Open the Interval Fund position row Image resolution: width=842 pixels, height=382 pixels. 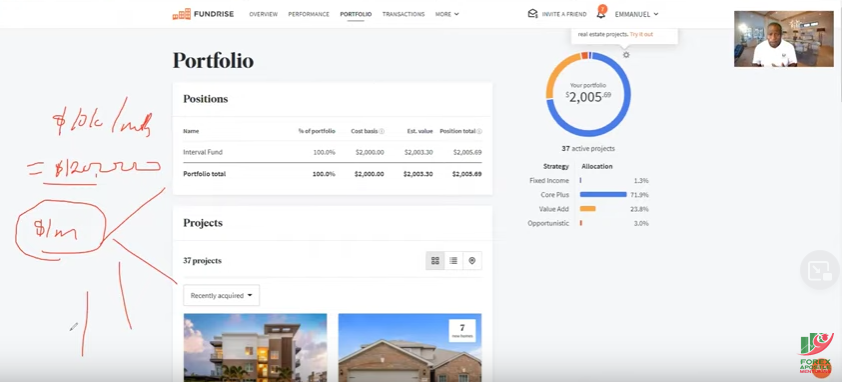(x=332, y=153)
